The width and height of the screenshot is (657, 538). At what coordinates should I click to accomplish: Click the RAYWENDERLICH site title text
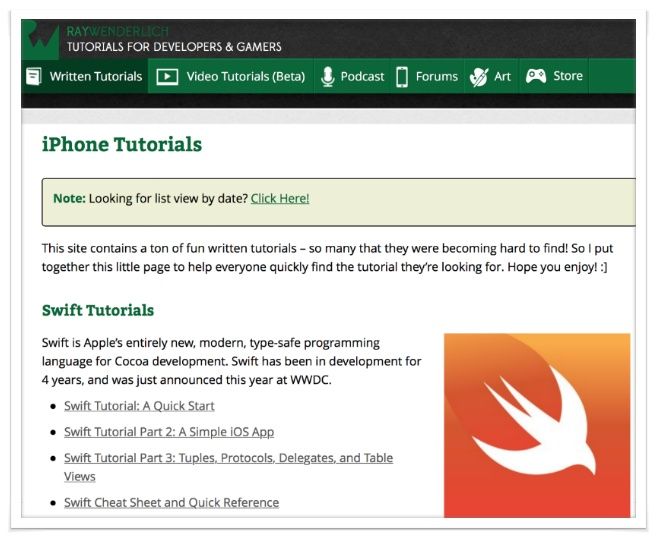point(117,31)
